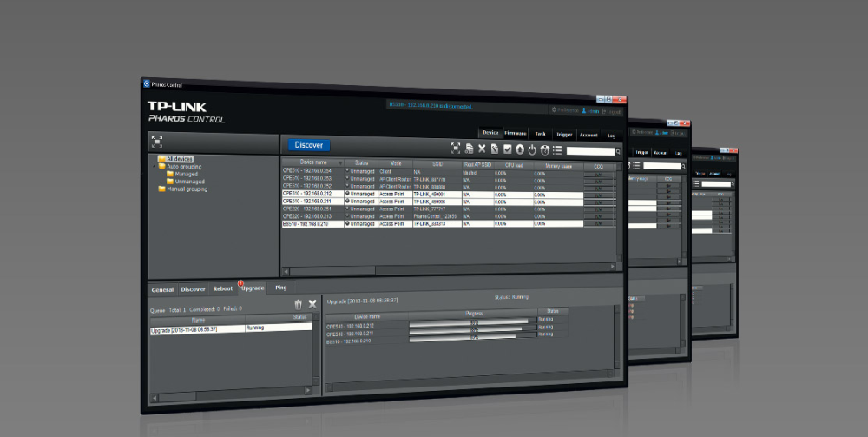Click the checkmark manage icon in toolbar
Viewport: 868px width, 437px height.
click(508, 150)
